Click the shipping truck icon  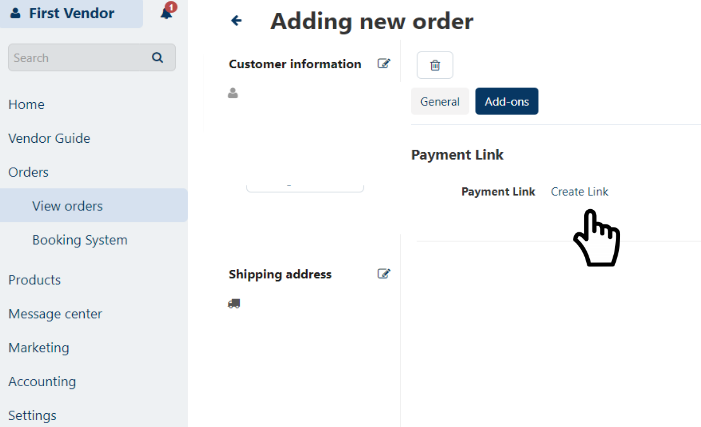(234, 303)
